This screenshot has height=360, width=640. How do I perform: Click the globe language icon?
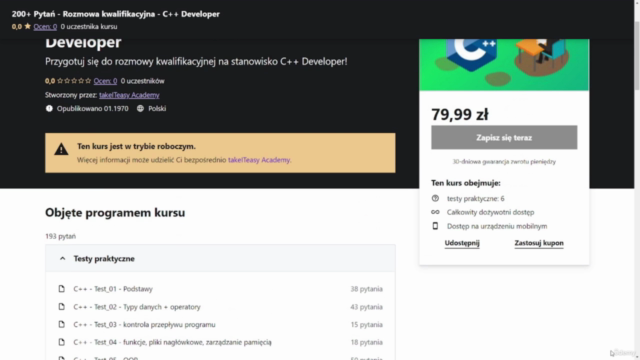(x=140, y=109)
